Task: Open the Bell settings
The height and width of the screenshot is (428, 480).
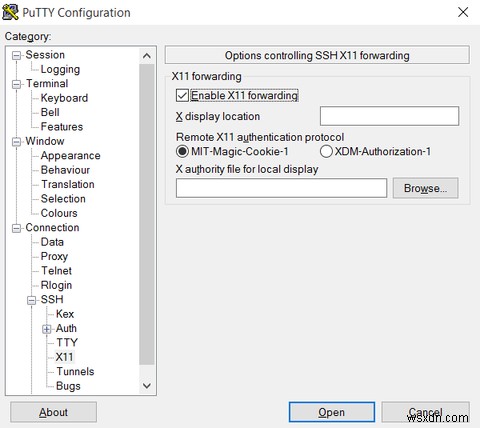Action: tap(50, 112)
